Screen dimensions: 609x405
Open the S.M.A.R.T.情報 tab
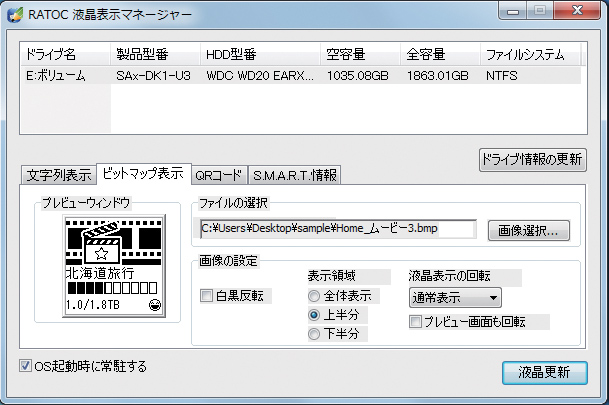[x=294, y=175]
